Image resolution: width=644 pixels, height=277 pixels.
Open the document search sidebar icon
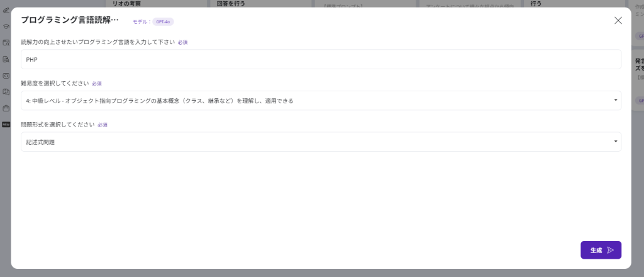pyautogui.click(x=6, y=59)
